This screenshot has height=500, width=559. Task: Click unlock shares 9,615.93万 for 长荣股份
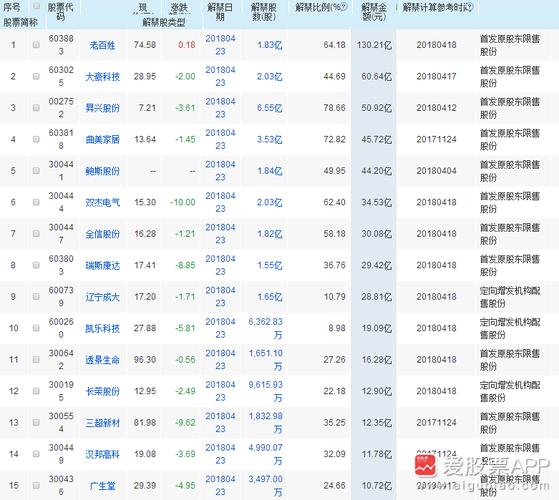[266, 391]
